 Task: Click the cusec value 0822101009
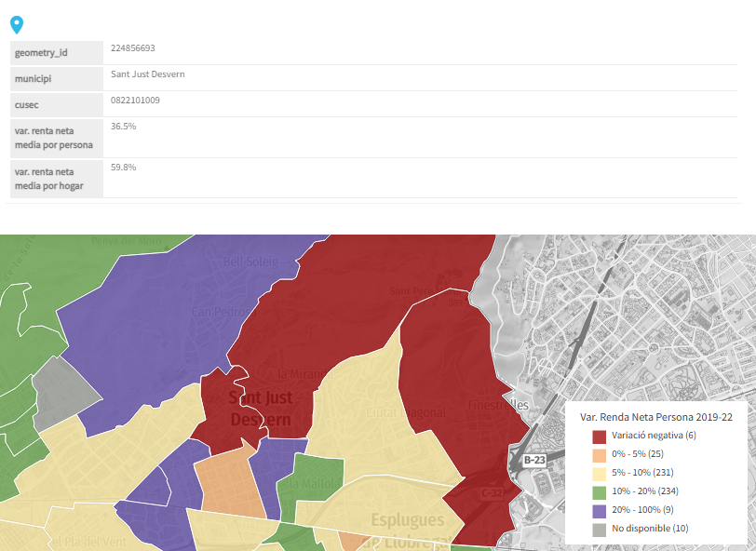pyautogui.click(x=135, y=100)
